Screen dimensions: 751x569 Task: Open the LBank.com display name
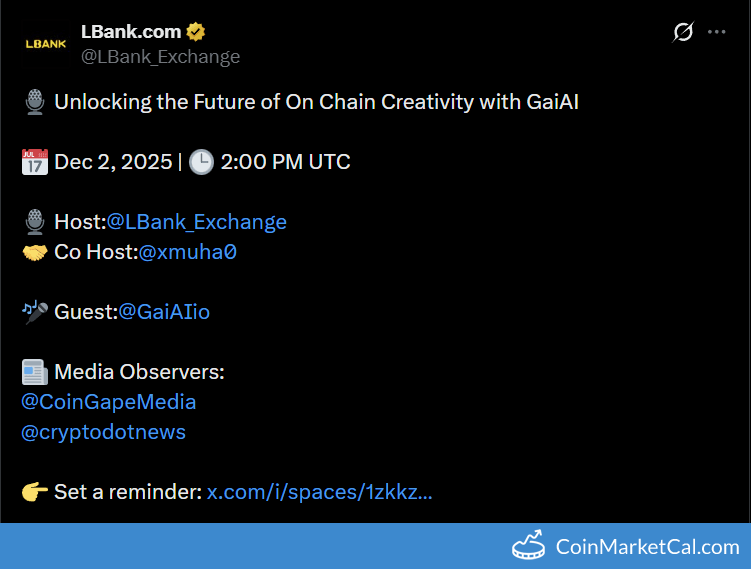click(130, 32)
